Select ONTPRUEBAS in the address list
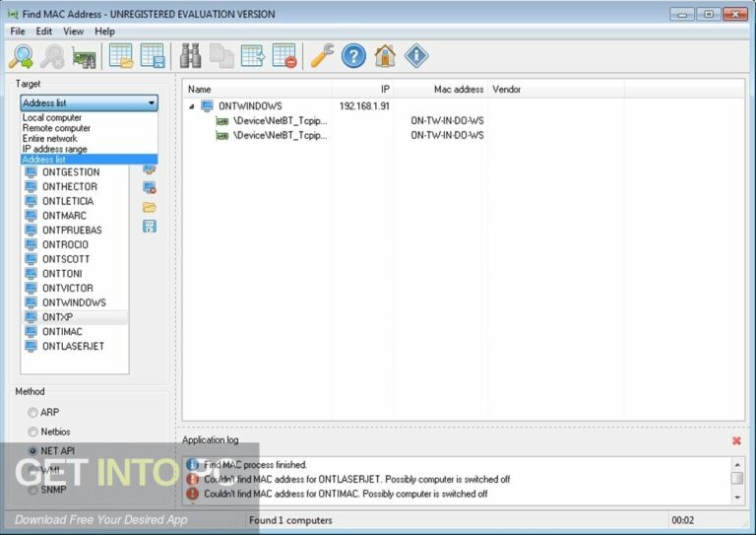This screenshot has width=756, height=535. (x=72, y=231)
